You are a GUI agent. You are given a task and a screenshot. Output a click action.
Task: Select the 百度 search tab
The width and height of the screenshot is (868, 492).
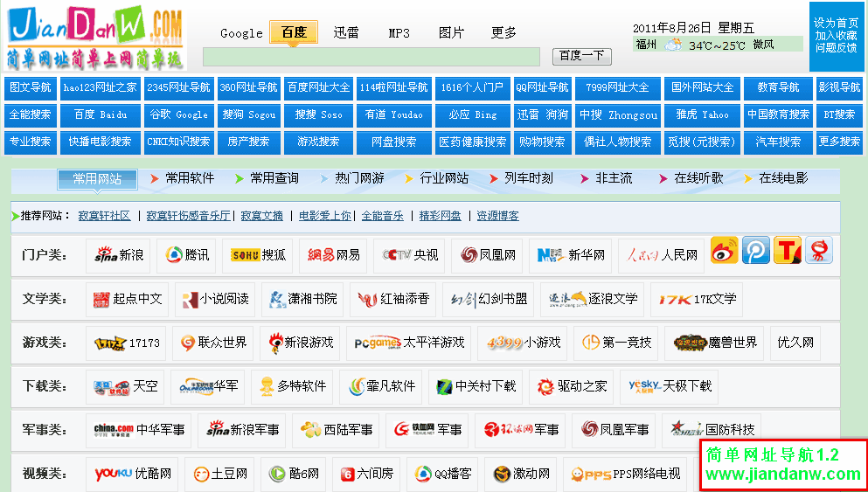click(x=294, y=32)
